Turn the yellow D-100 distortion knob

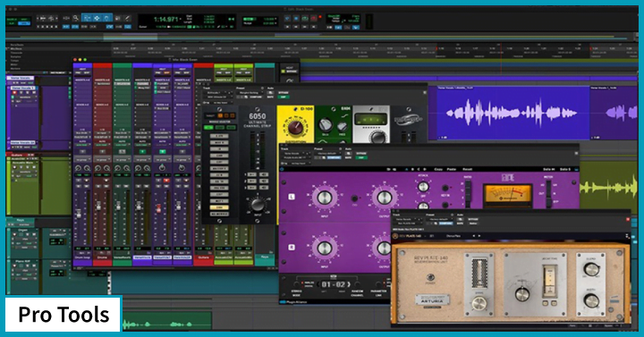296,128
